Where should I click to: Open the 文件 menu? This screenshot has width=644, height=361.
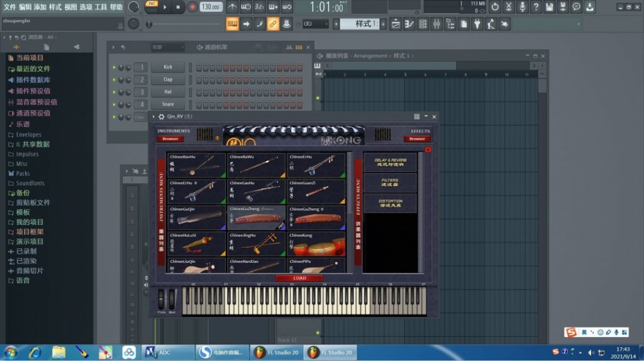click(x=9, y=7)
